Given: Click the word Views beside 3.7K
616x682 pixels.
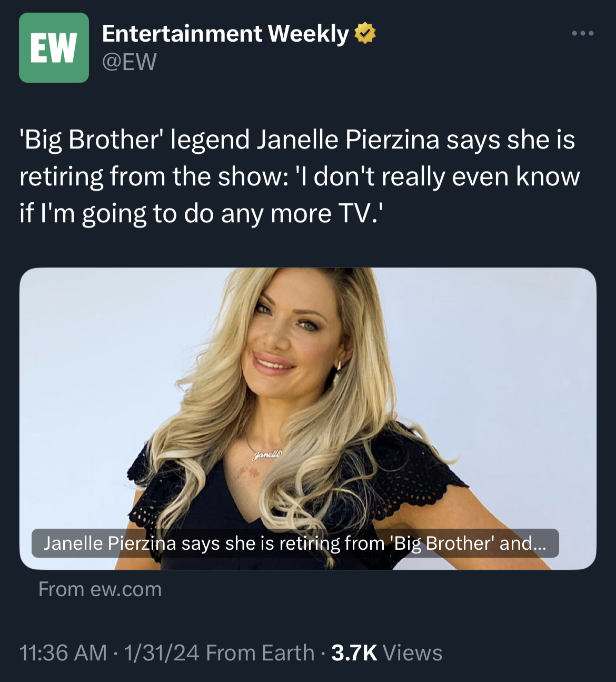Looking at the screenshot, I should coord(413,653).
